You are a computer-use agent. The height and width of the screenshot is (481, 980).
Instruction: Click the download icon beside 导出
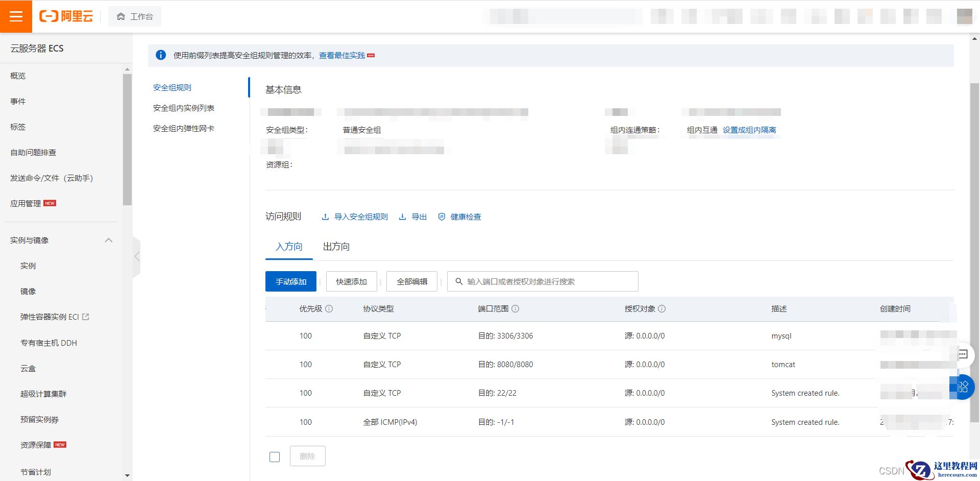tap(403, 217)
